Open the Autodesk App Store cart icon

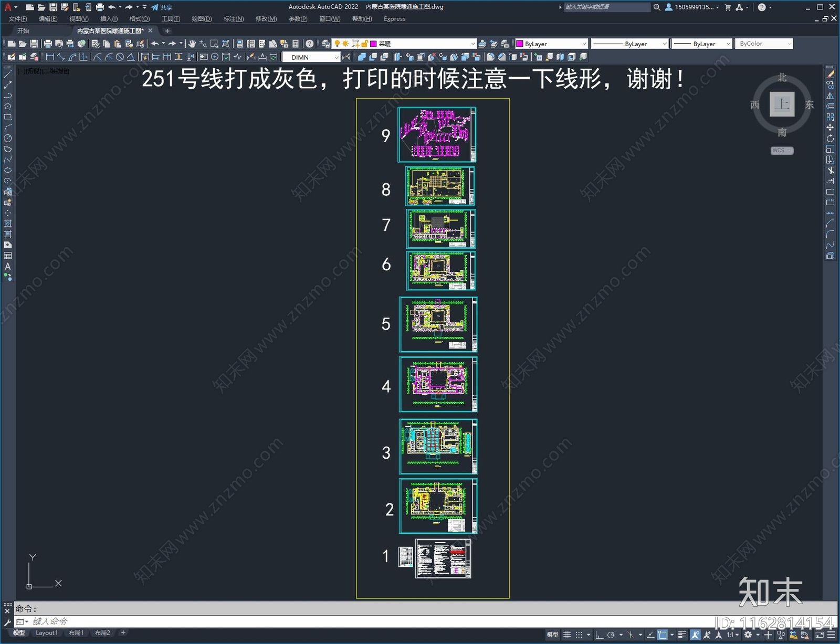(x=728, y=7)
